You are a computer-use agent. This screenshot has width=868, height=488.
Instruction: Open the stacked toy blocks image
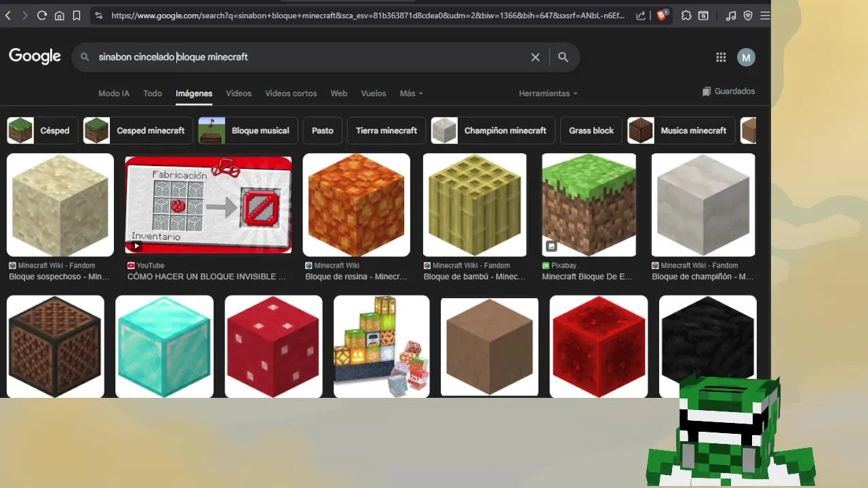pos(382,346)
